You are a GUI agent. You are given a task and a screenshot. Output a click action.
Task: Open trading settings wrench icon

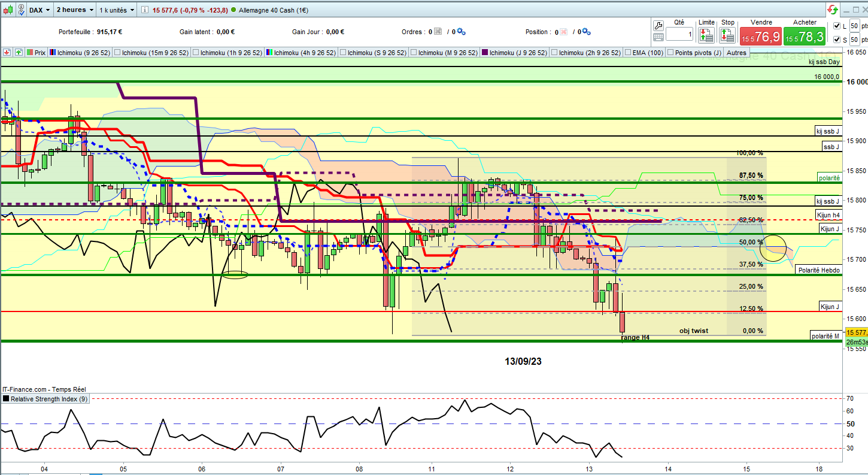coord(658,25)
